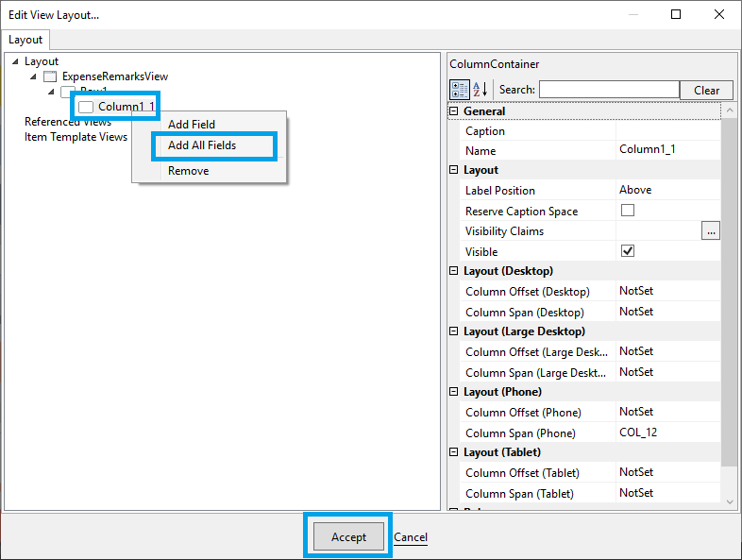Click the Cancel link
This screenshot has height=560, width=742.
coord(411,537)
